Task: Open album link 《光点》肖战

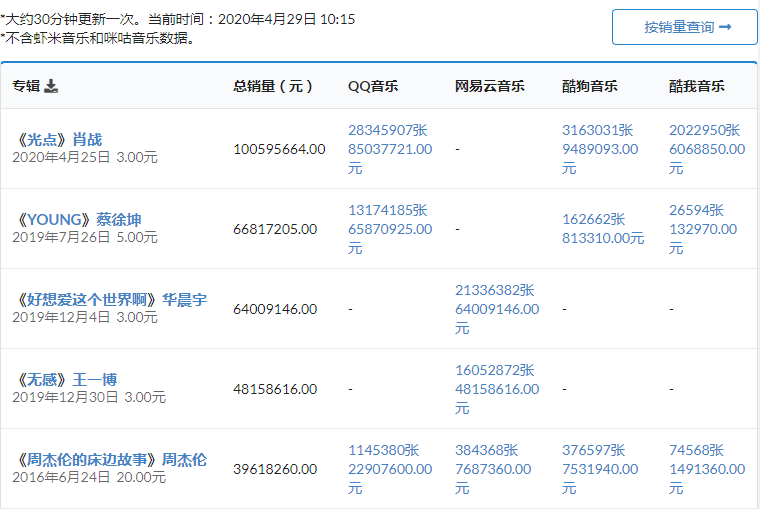Action: click(58, 140)
